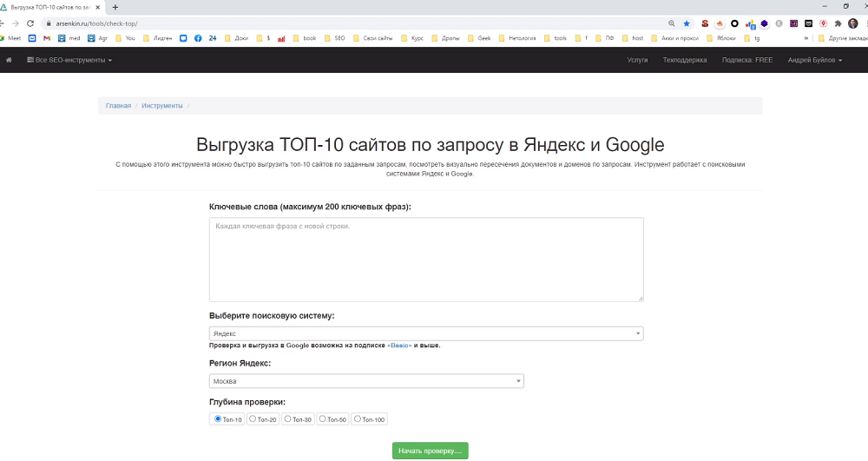This screenshot has width=868, height=461.
Task: Open the search engine dropdown showing Яндекс
Action: pos(426,333)
